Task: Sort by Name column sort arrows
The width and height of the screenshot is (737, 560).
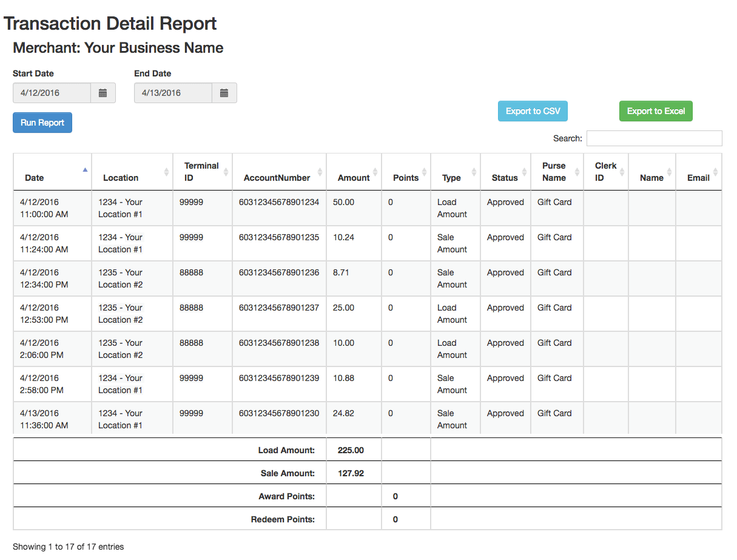Action: [669, 172]
